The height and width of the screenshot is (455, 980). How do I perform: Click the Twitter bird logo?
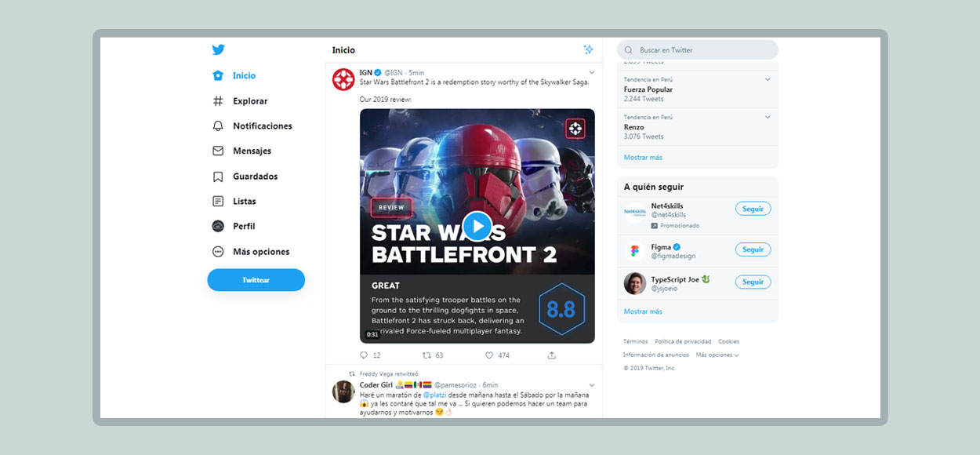click(x=218, y=50)
